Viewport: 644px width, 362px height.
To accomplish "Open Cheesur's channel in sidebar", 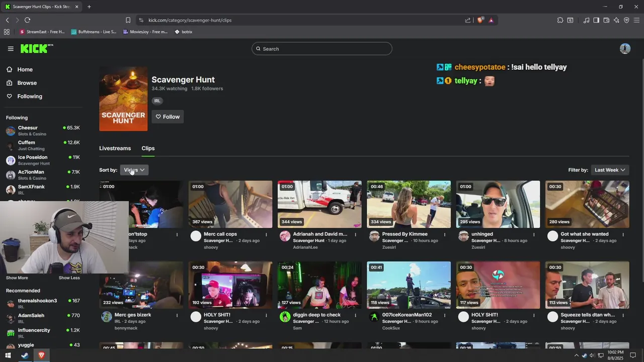I will point(43,131).
